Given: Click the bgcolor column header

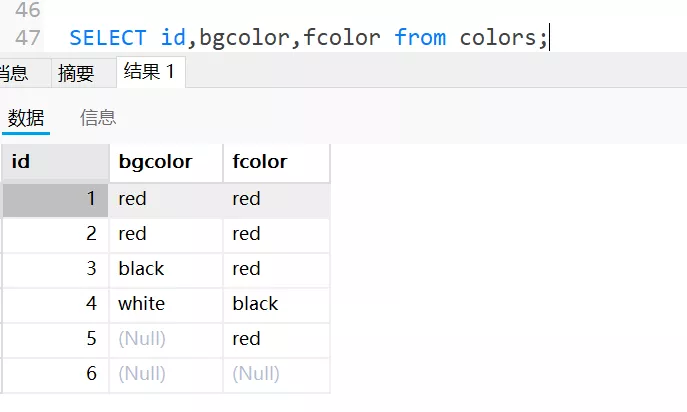Looking at the screenshot, I should click(x=166, y=162).
